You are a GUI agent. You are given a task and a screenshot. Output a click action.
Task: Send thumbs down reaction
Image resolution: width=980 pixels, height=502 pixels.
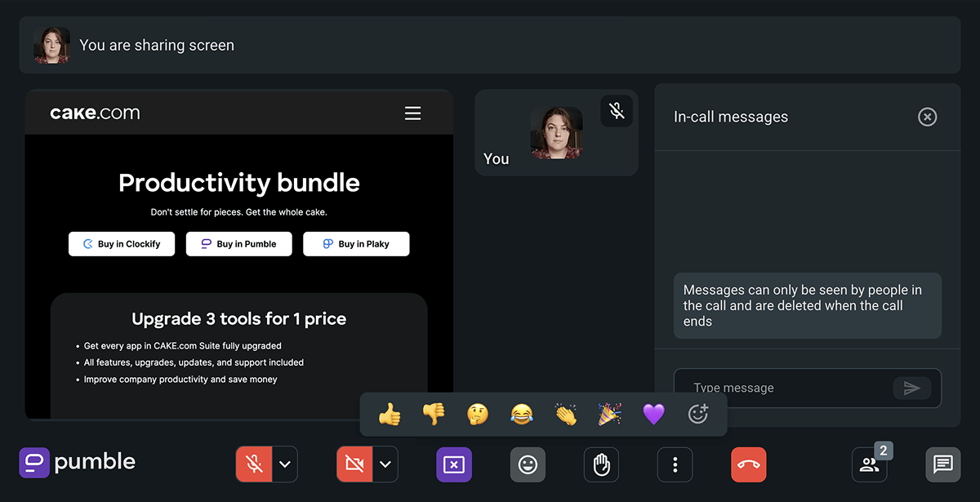coord(434,414)
